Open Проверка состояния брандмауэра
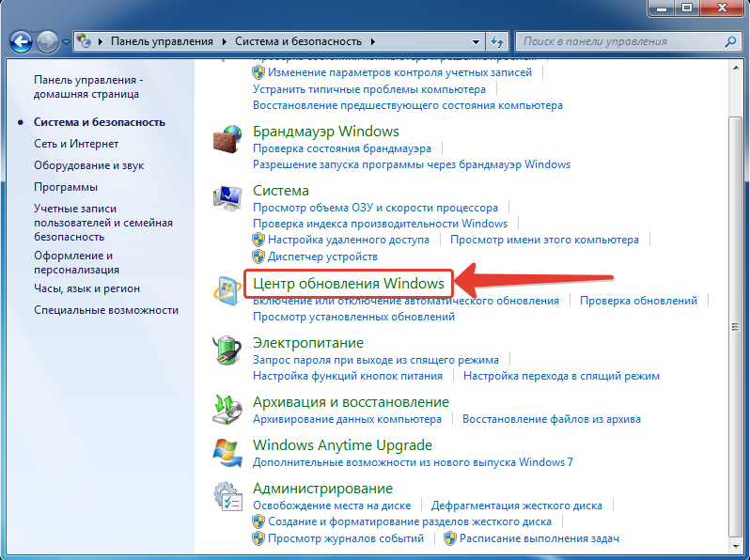 tap(342, 148)
